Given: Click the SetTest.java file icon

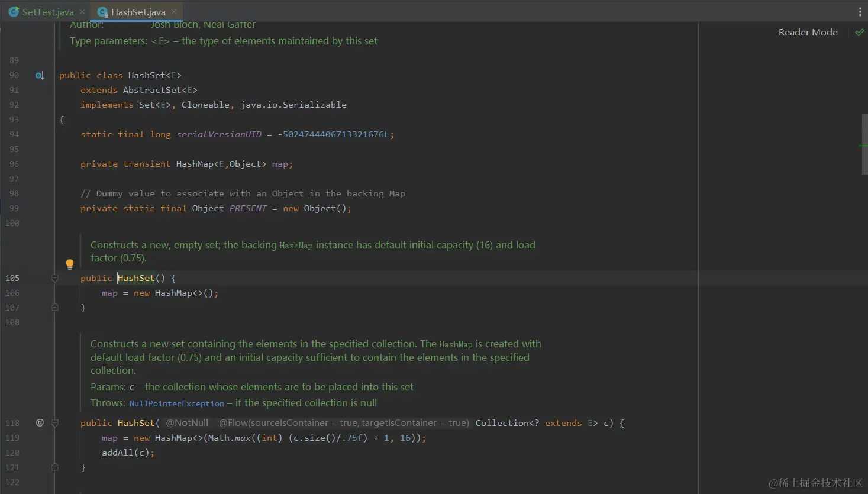Looking at the screenshot, I should (x=14, y=12).
